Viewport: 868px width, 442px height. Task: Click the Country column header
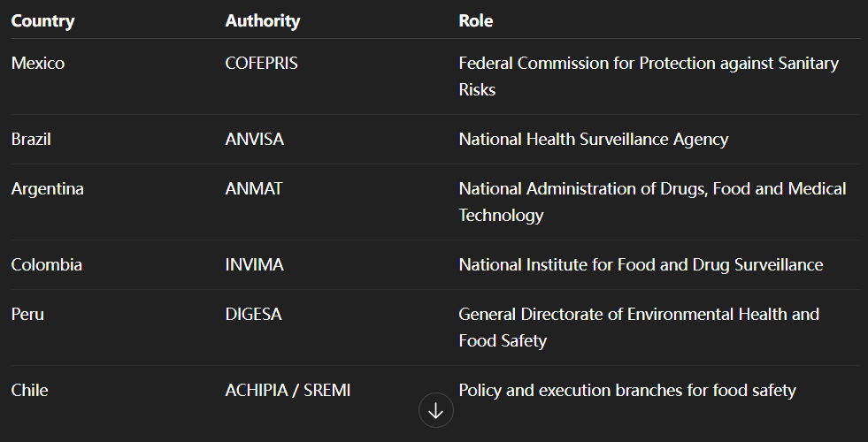[42, 20]
